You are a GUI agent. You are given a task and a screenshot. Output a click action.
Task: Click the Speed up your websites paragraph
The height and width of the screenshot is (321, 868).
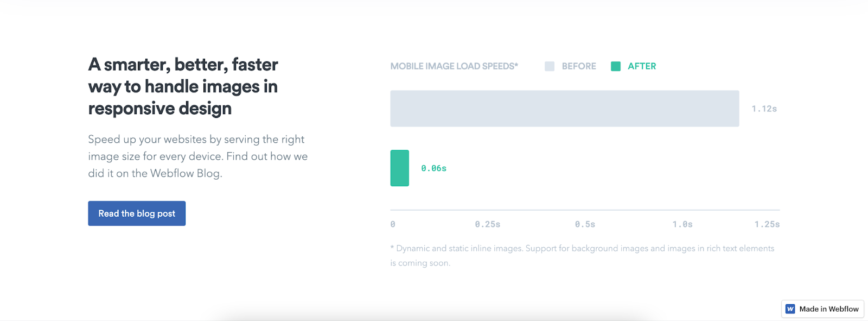click(x=198, y=156)
